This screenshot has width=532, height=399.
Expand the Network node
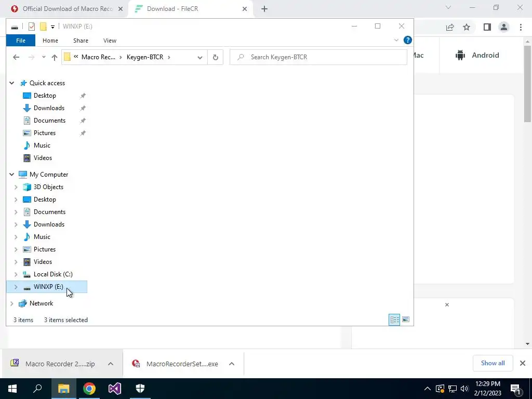click(11, 303)
